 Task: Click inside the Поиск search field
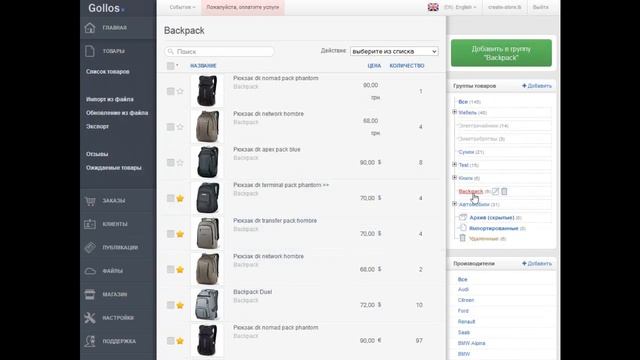pyautogui.click(x=219, y=52)
